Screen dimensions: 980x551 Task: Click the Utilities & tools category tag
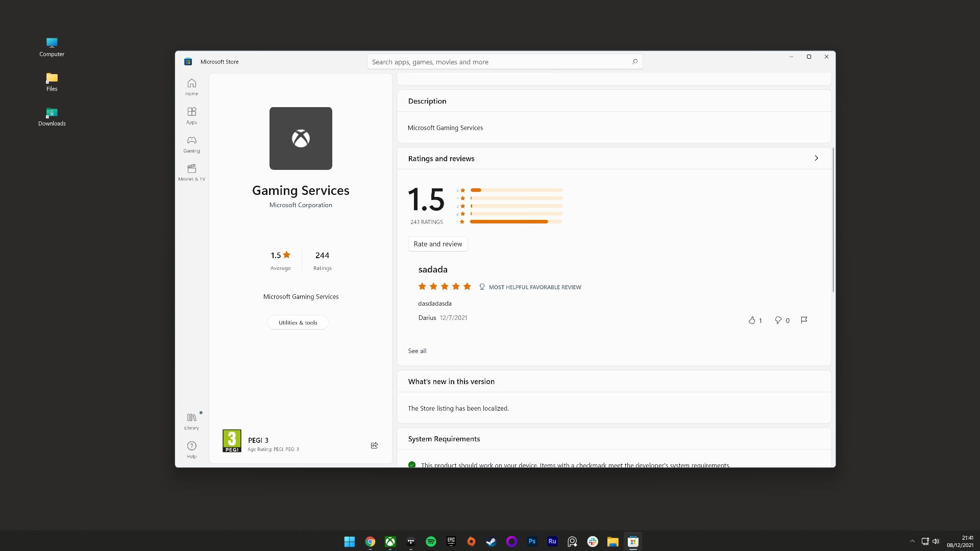coord(298,322)
